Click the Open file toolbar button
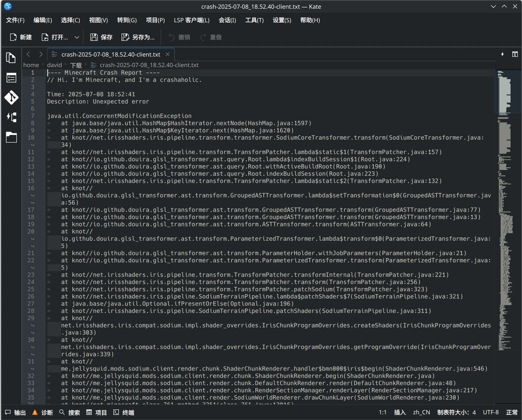522x420 pixels. [55, 37]
